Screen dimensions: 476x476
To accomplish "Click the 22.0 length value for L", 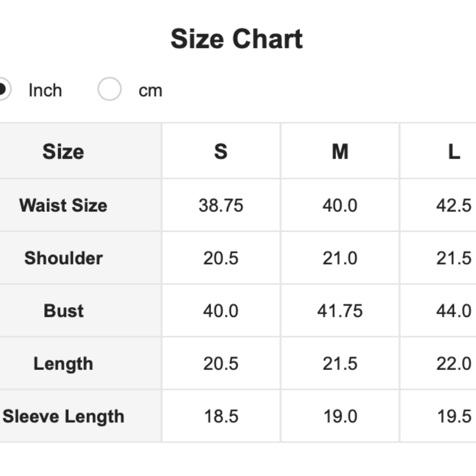I will tap(454, 364).
